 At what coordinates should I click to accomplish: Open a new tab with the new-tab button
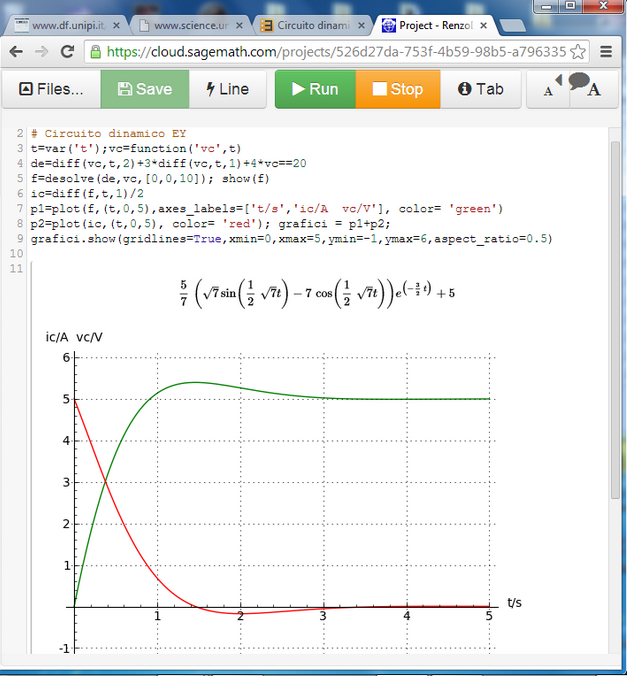(x=516, y=24)
